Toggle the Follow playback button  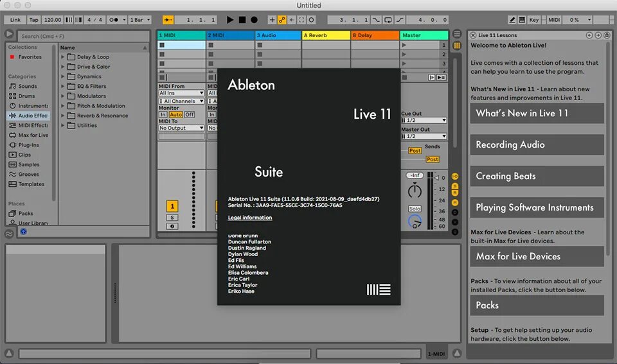click(x=168, y=20)
